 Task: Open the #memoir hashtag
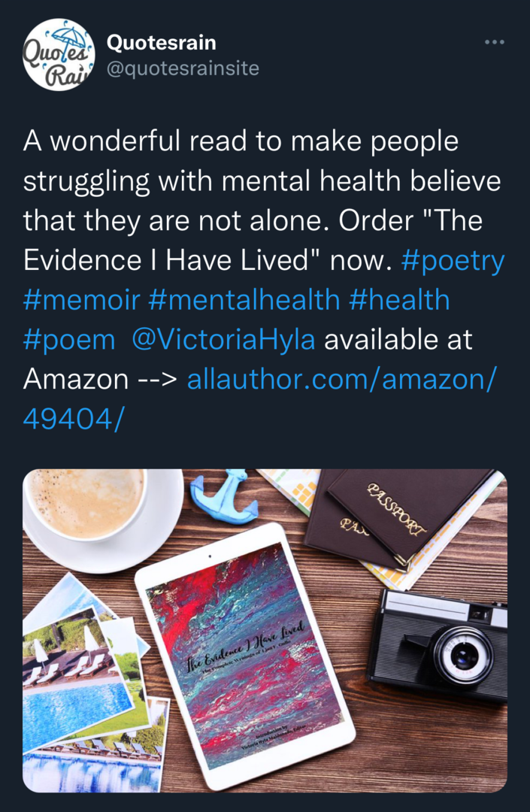pyautogui.click(x=82, y=300)
